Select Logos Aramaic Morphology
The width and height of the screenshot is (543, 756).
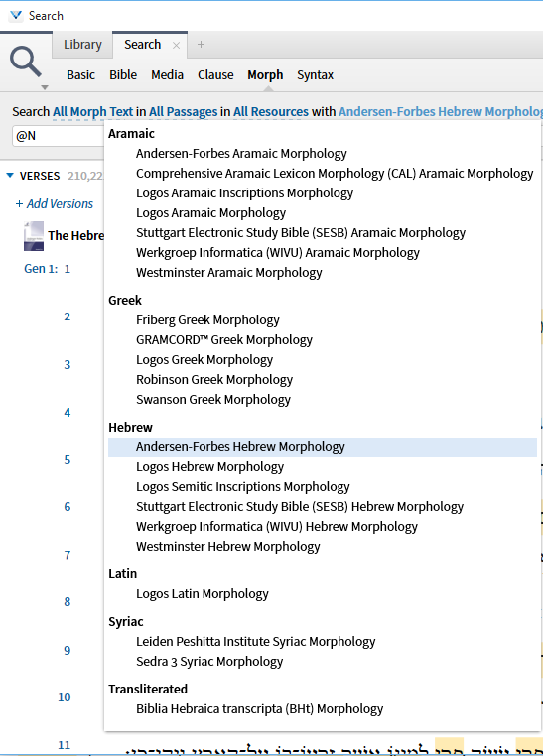pos(210,212)
